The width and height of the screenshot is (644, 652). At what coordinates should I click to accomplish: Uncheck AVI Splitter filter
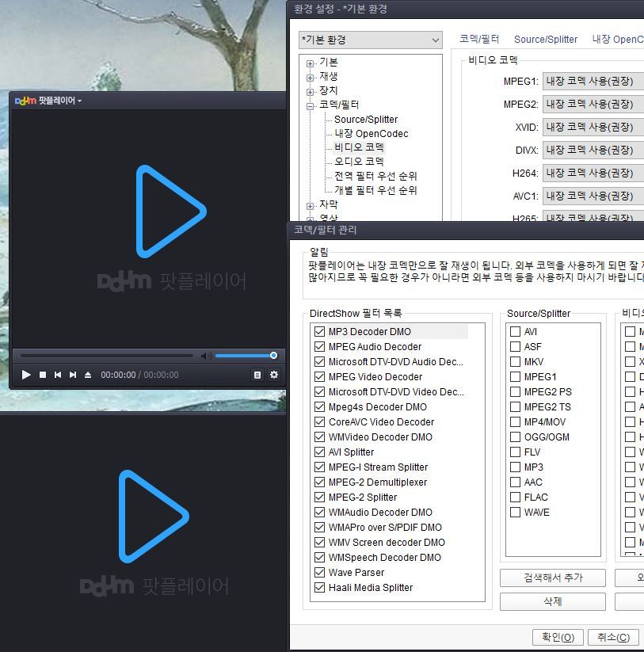tap(319, 452)
